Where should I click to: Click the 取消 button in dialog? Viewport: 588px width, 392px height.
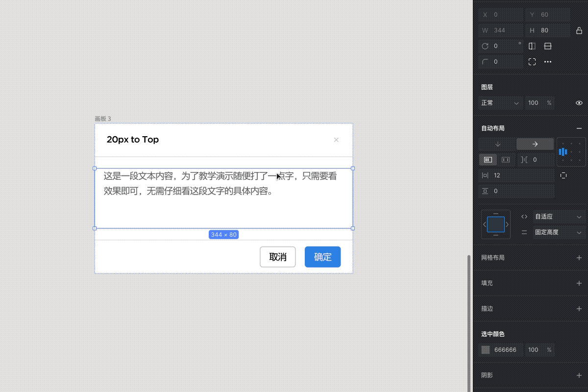[278, 257]
